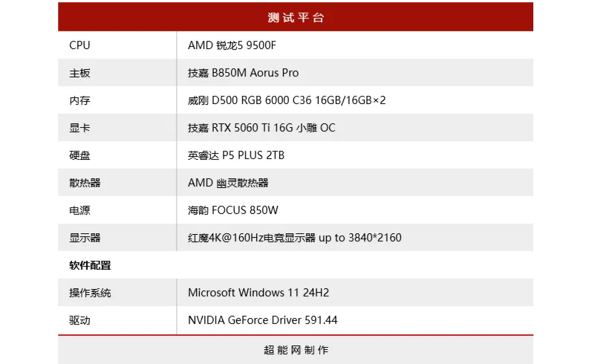Select the 电源 row label

[x=79, y=210]
